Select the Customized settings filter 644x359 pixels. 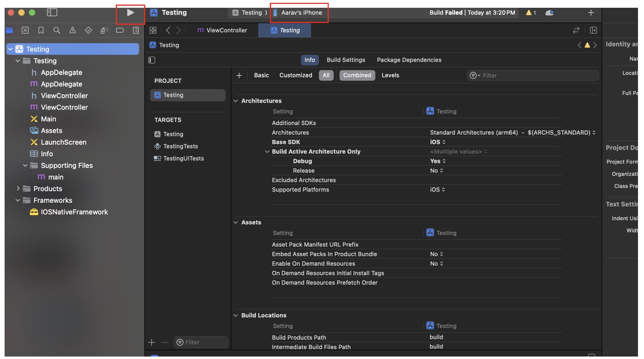(x=296, y=75)
